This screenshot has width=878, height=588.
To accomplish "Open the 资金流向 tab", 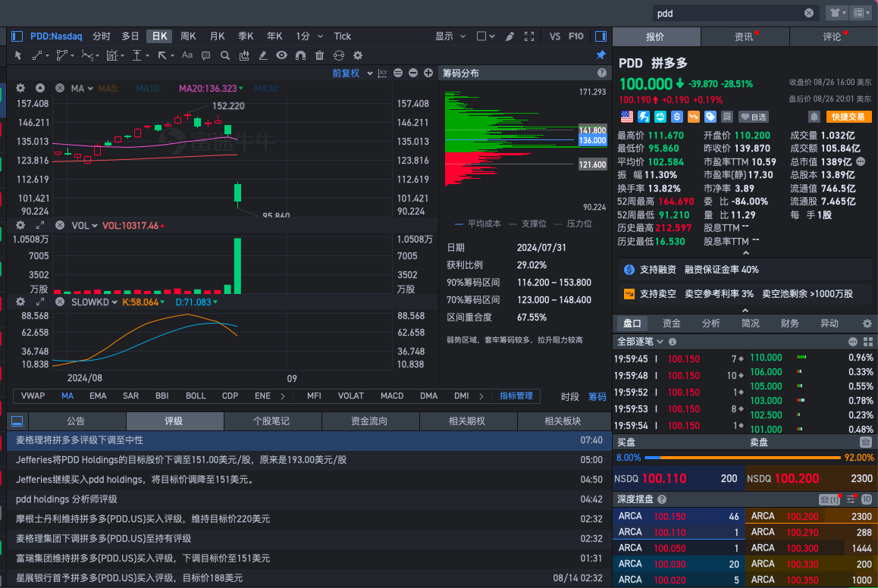I will [x=369, y=421].
